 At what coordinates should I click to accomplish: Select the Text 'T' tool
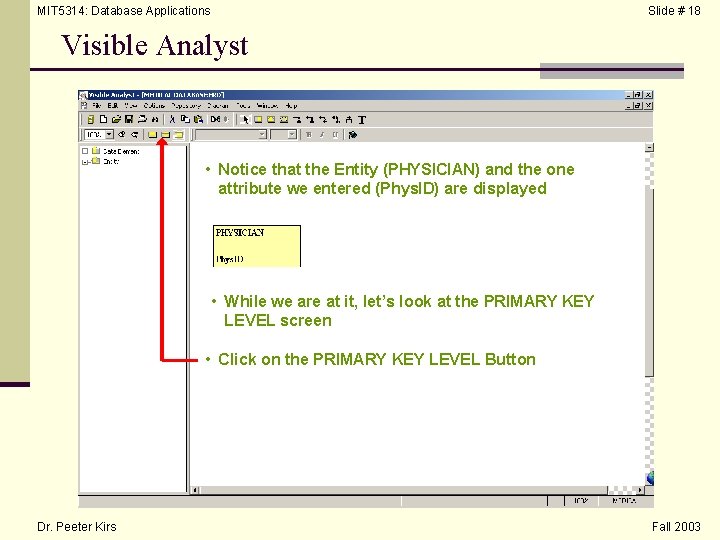tap(362, 120)
